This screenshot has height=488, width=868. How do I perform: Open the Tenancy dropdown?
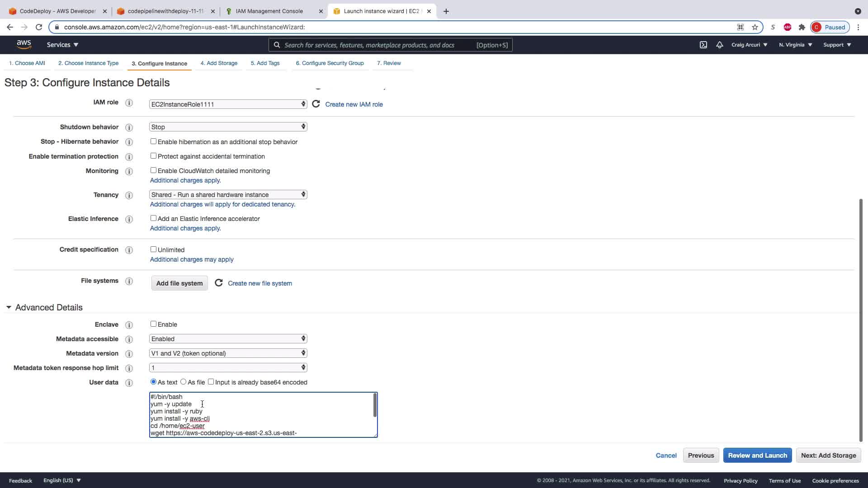pos(228,195)
